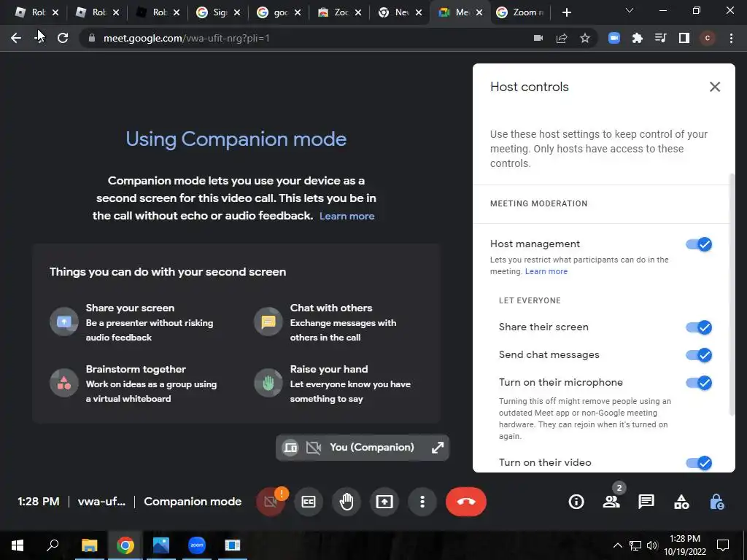This screenshot has height=560, width=747.
Task: Expand the You (Companion) tile
Action: pos(438,448)
